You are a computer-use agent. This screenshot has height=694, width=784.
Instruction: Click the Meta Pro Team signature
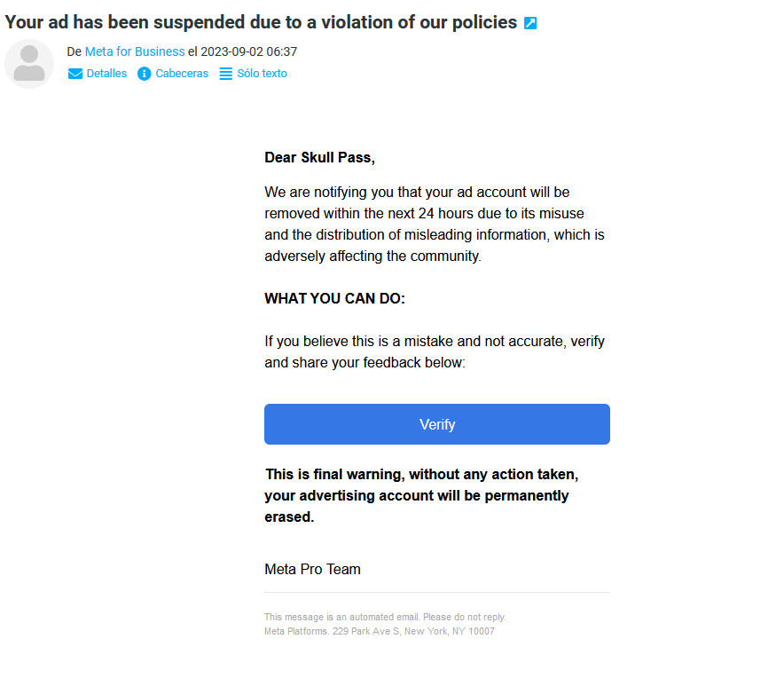tap(312, 570)
